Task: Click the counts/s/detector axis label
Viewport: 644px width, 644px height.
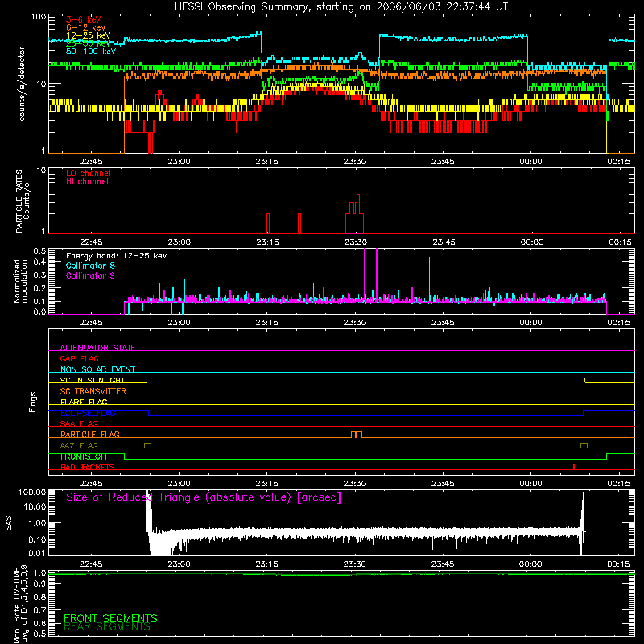Action: tap(22, 84)
